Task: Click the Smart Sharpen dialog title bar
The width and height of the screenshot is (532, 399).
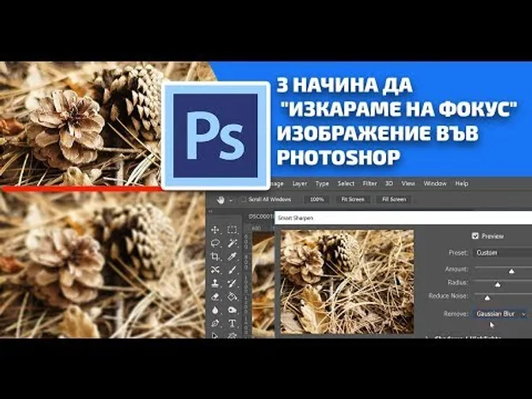Action: tap(403, 218)
